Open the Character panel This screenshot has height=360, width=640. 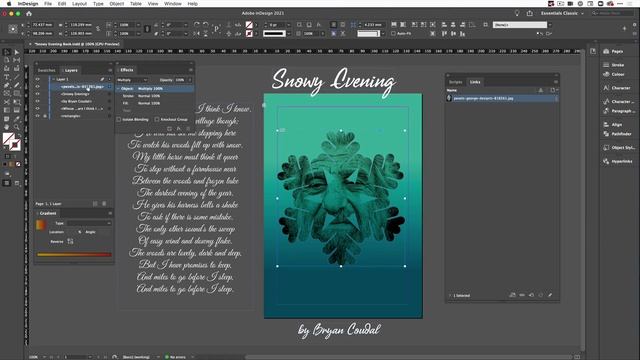616,88
